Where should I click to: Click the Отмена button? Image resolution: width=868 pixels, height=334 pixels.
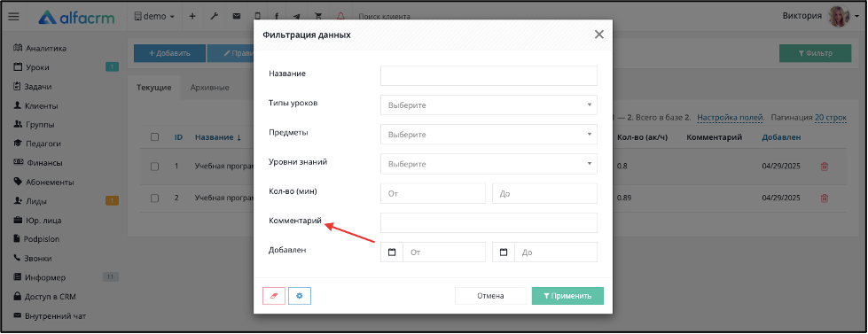coord(490,296)
